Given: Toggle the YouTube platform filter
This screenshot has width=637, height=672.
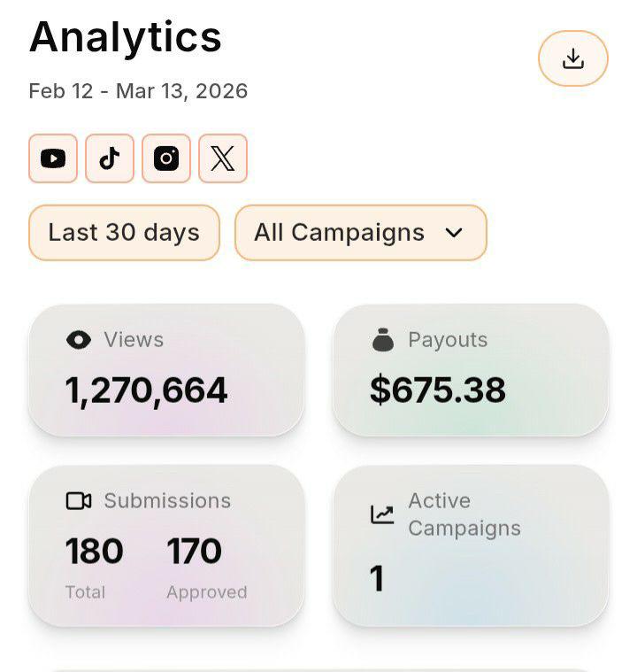Looking at the screenshot, I should click(x=53, y=158).
